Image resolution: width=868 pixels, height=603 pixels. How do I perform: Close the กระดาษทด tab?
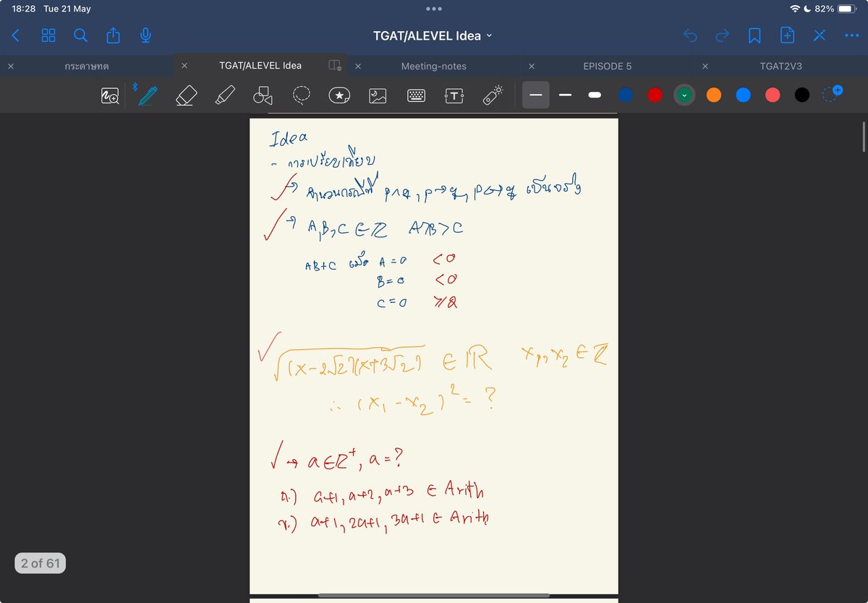coord(11,66)
